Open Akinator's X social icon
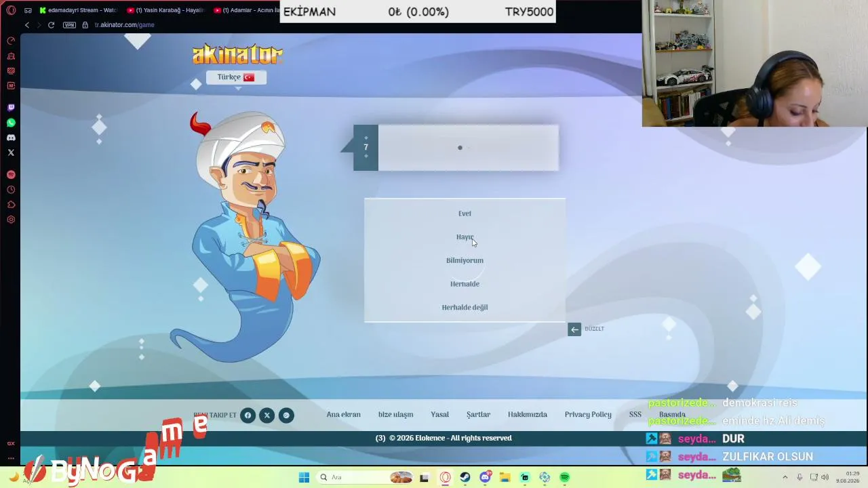The width and height of the screenshot is (868, 488). point(267,415)
